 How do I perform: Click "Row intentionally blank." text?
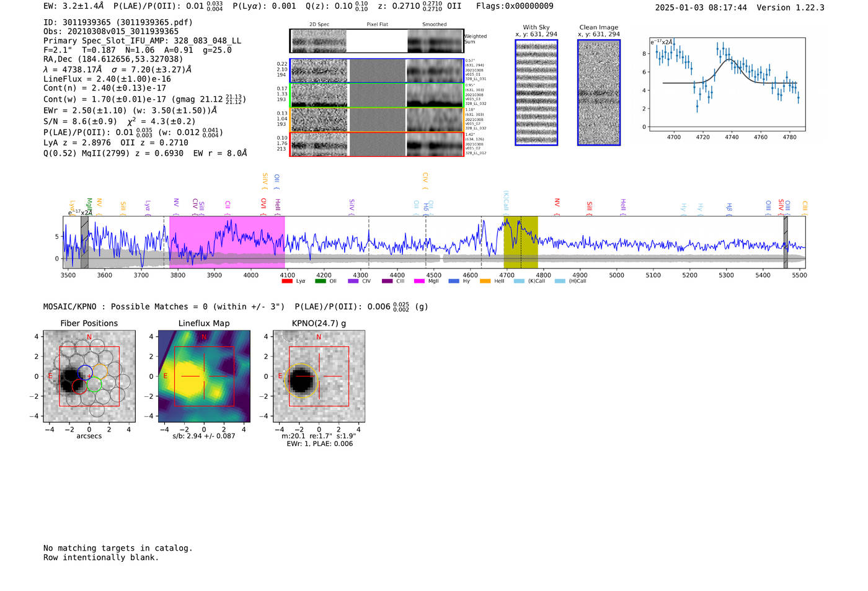click(x=101, y=558)
